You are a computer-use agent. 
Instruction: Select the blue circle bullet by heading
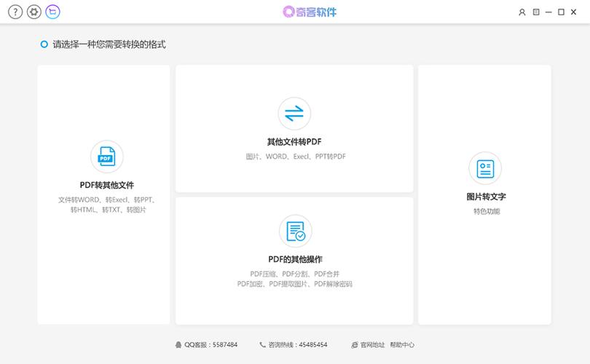(x=44, y=44)
